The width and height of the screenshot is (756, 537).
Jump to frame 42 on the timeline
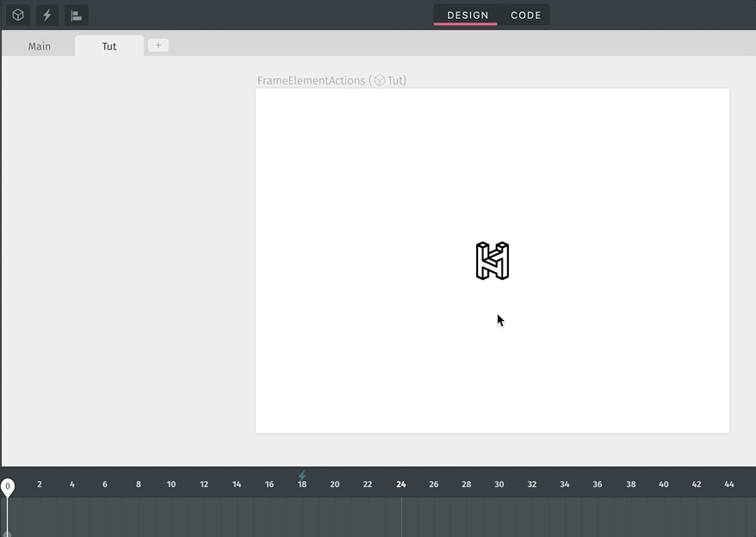697,485
